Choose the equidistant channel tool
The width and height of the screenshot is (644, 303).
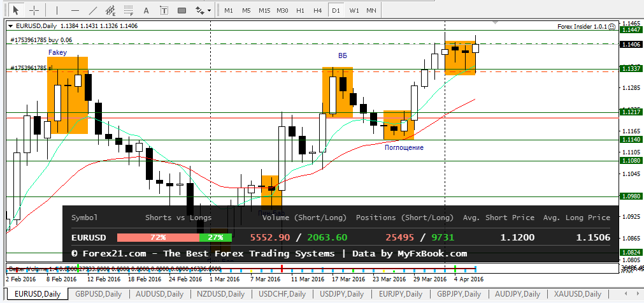click(110, 10)
